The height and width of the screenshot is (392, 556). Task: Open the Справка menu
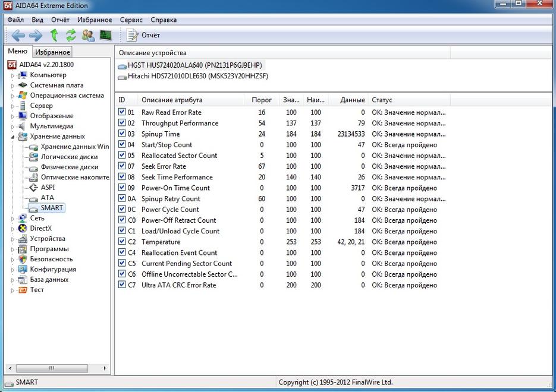pyautogui.click(x=164, y=20)
